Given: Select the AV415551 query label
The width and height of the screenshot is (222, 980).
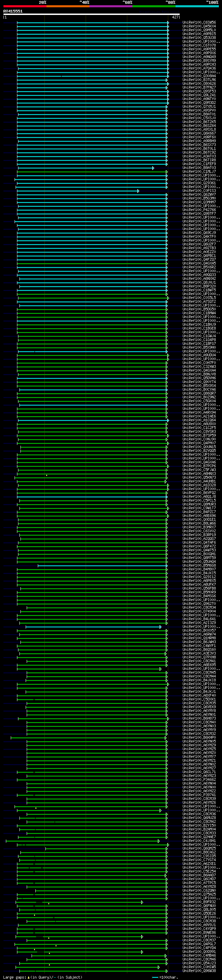Looking at the screenshot, I should coord(13,11).
